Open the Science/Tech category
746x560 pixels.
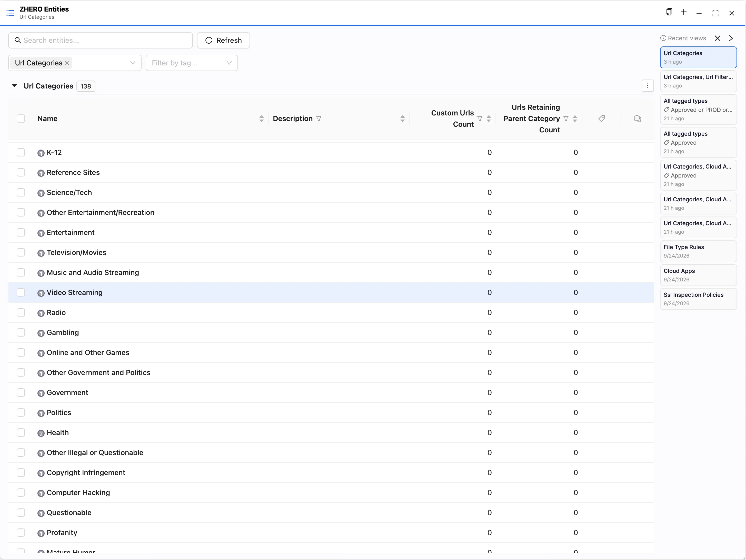[69, 193]
